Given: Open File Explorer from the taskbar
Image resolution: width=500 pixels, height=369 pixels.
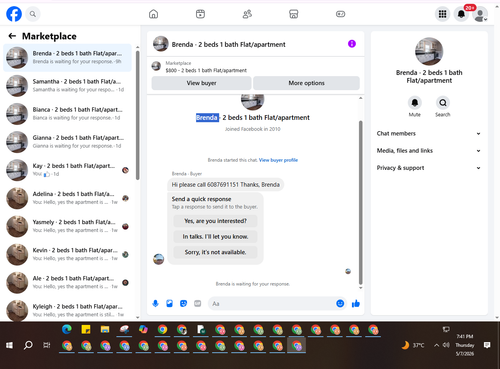Looking at the screenshot, I should pos(105,329).
